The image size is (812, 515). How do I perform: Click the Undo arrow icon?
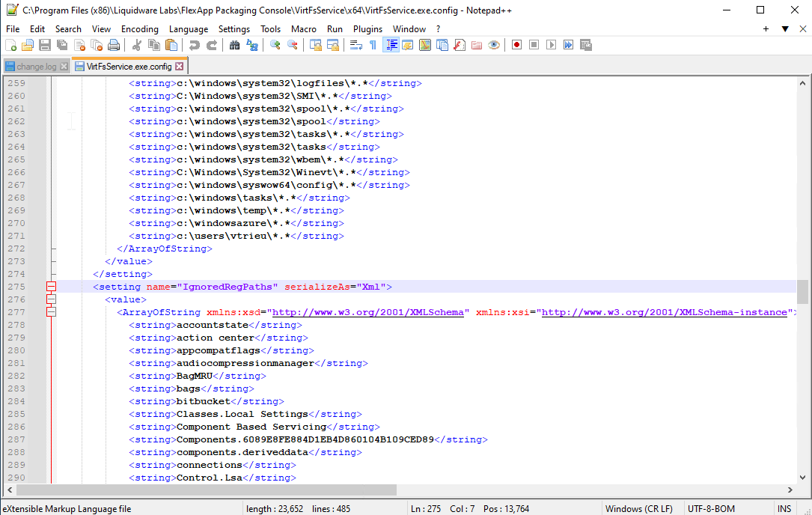194,45
